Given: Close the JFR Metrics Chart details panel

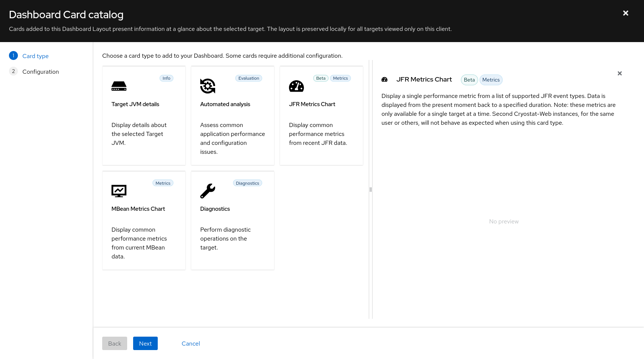Looking at the screenshot, I should click(x=619, y=73).
